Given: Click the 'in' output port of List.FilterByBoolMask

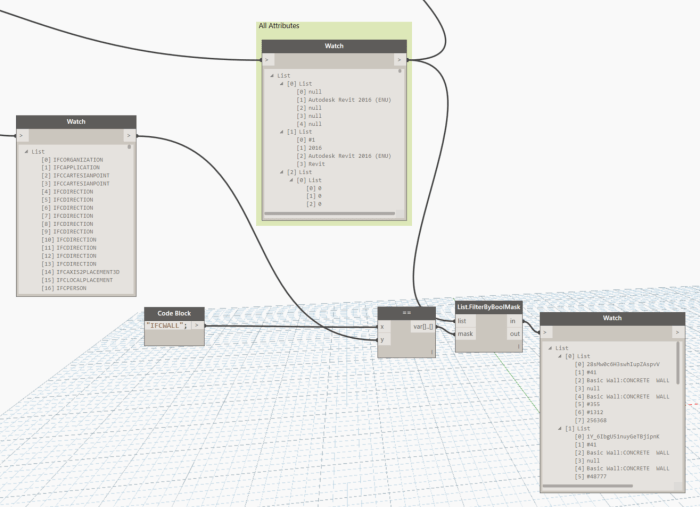Looking at the screenshot, I should pos(513,321).
